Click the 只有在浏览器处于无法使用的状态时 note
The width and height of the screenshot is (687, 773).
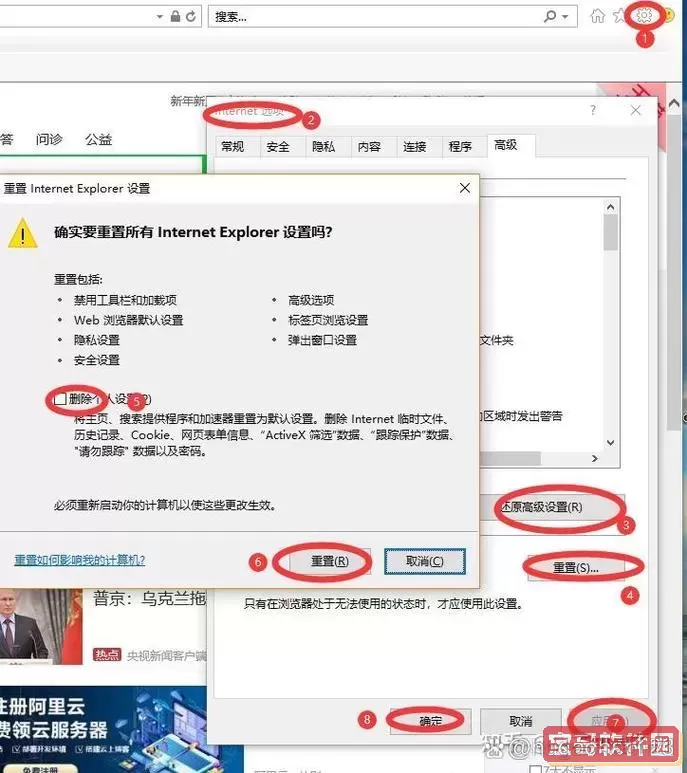click(383, 603)
